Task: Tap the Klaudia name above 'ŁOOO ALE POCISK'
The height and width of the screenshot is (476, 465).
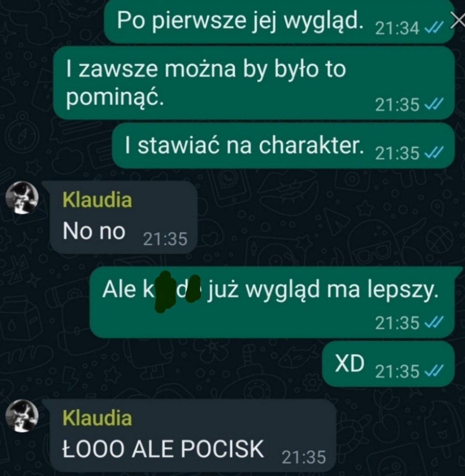Action: (x=97, y=418)
